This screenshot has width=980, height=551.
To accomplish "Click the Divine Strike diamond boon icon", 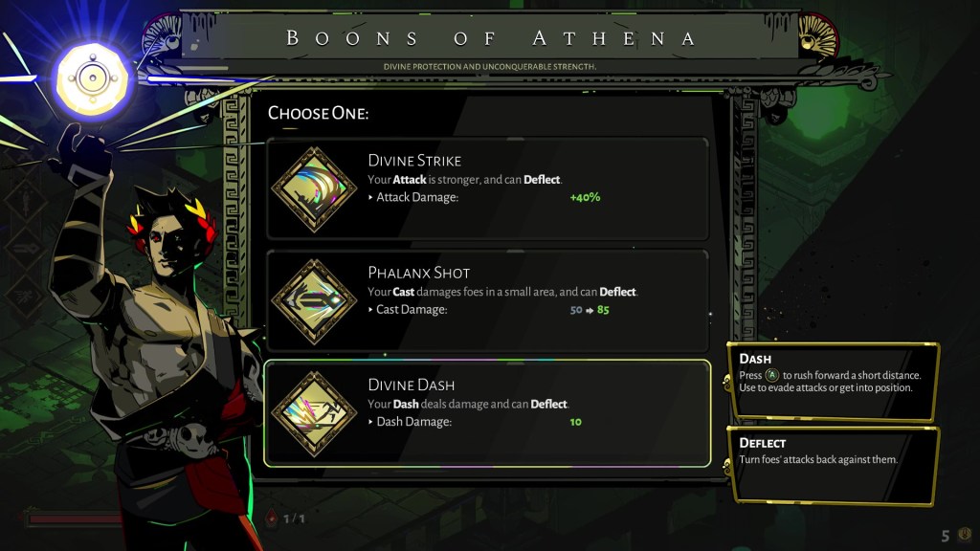I will [314, 188].
